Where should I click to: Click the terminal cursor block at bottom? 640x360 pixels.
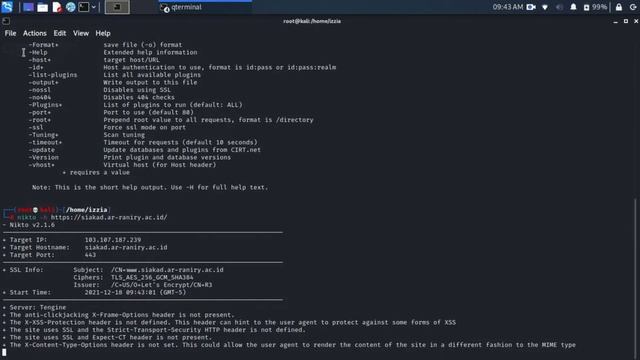pyautogui.click(x=4, y=352)
